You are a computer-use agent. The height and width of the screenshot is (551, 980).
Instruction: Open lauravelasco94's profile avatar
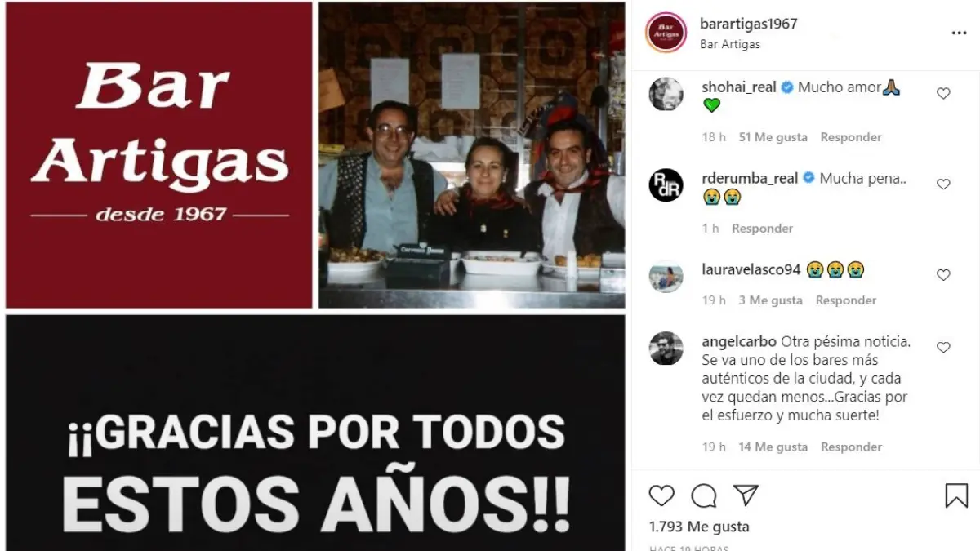click(x=666, y=276)
